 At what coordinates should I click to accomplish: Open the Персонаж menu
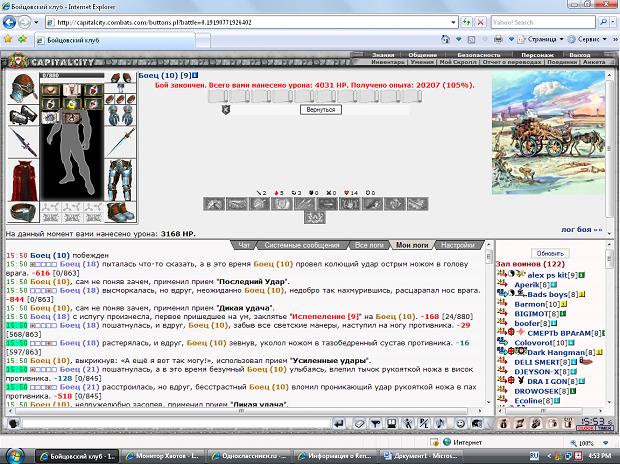[x=537, y=55]
